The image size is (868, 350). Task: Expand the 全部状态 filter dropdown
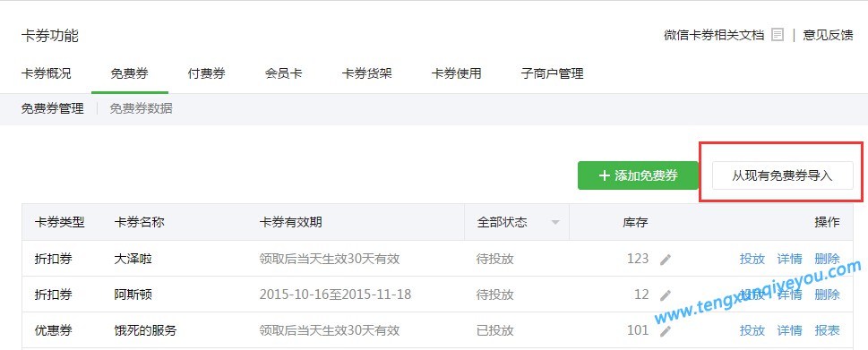555,223
